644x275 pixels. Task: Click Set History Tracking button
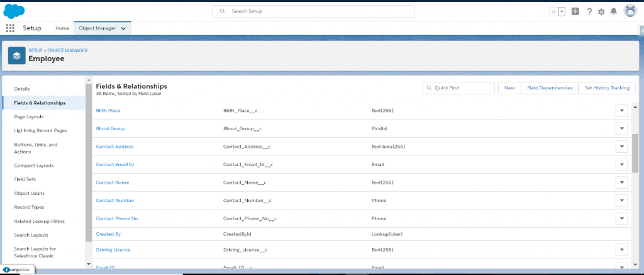[x=607, y=88]
